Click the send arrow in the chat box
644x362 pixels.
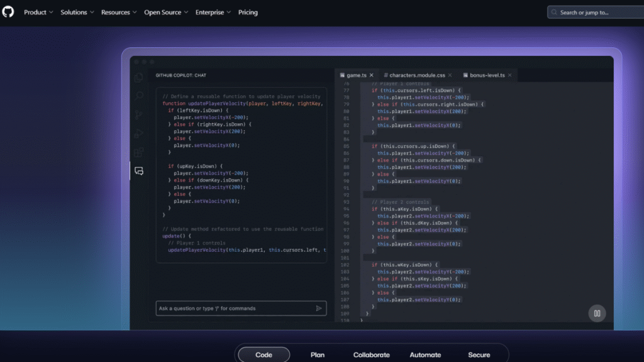tap(319, 308)
